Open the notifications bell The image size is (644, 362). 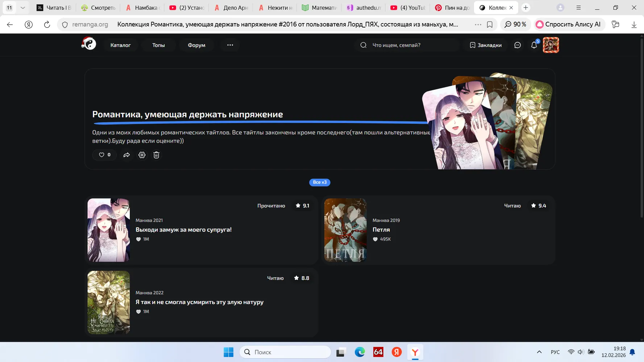click(534, 45)
